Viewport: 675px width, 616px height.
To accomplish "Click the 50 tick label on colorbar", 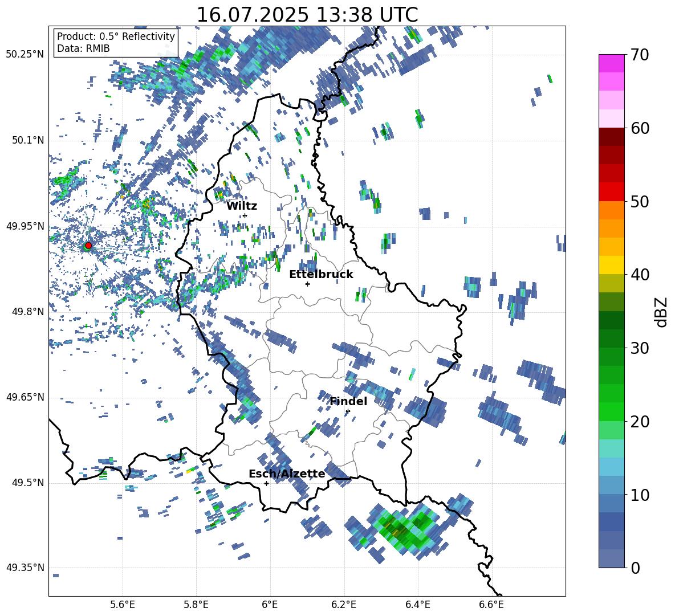I will click(x=640, y=202).
